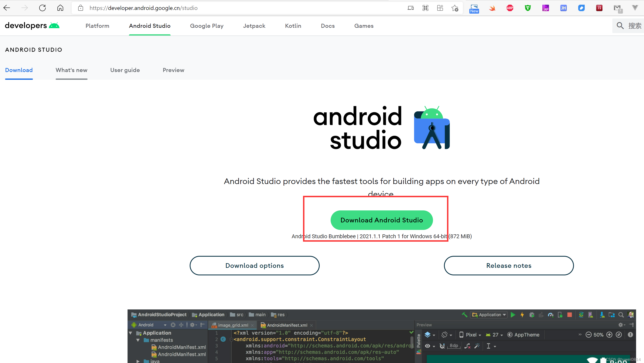
Task: Open the QR grid icon in address bar
Action: click(425, 8)
